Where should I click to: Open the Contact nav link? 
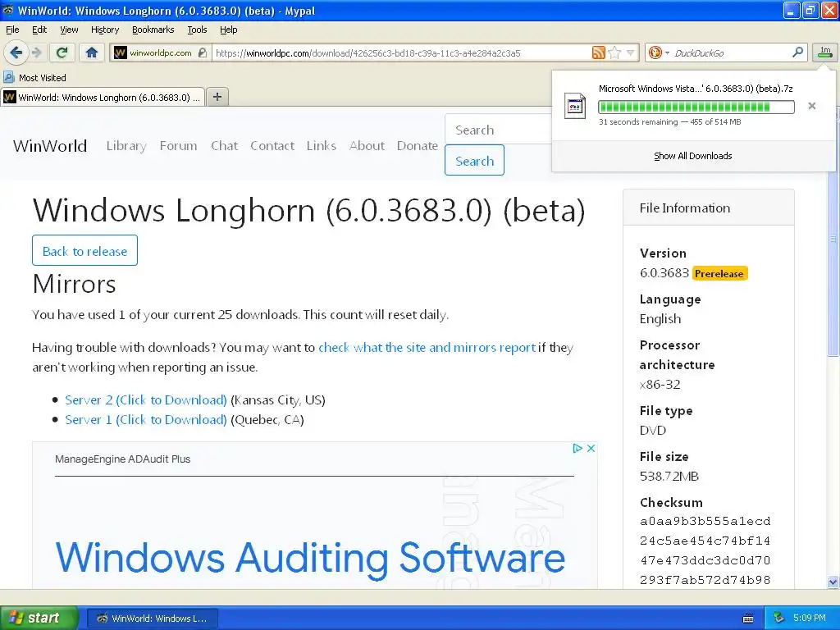pyautogui.click(x=272, y=146)
